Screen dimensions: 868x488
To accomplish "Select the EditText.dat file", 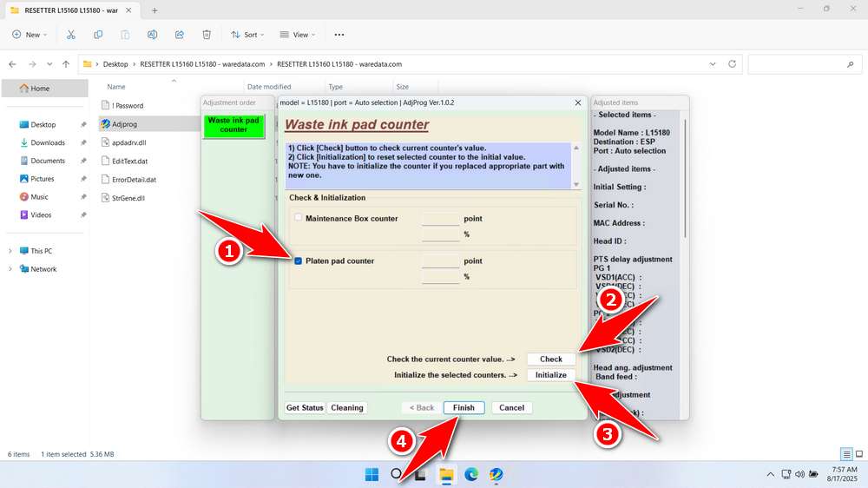I will (x=125, y=162).
